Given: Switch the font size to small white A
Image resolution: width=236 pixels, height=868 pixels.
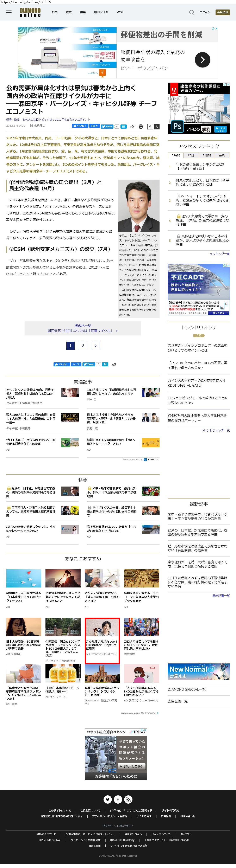Looking at the screenshot, I should click(x=150, y=126).
